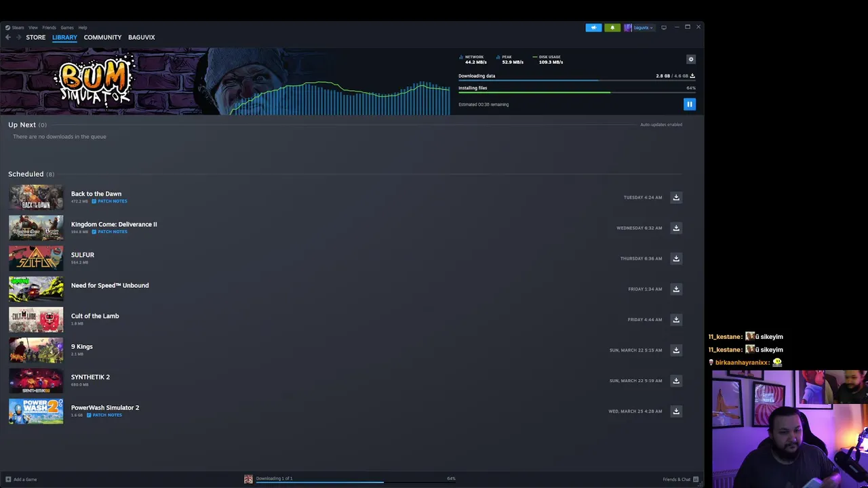Open the BAGUVIX profile tab
This screenshot has height=488, width=868.
(x=142, y=37)
